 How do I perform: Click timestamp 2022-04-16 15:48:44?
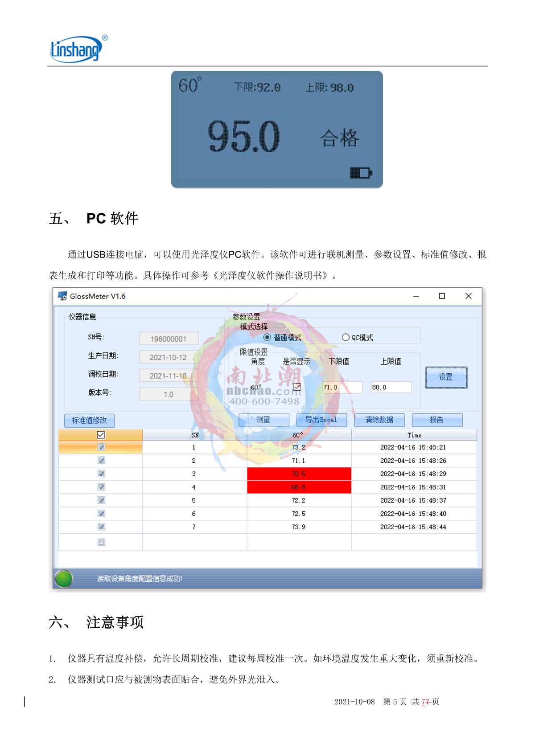point(413,527)
